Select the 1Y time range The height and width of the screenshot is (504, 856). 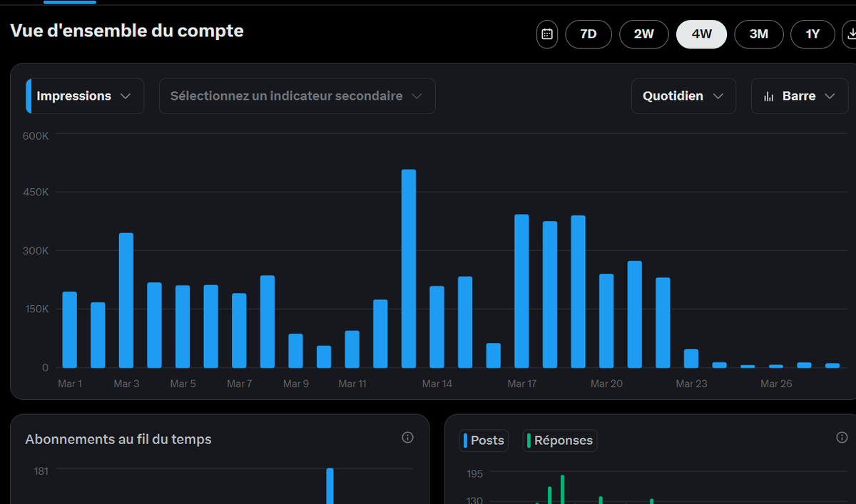[812, 34]
